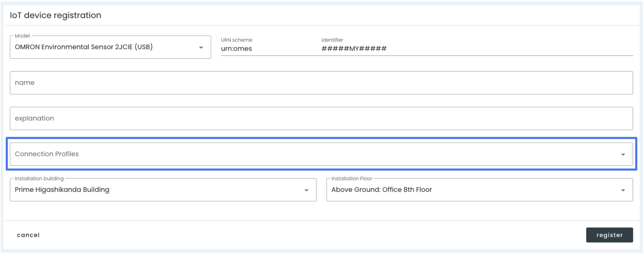Screen dimensions: 644x254
Task: Click into the name input field
Action: 321,83
